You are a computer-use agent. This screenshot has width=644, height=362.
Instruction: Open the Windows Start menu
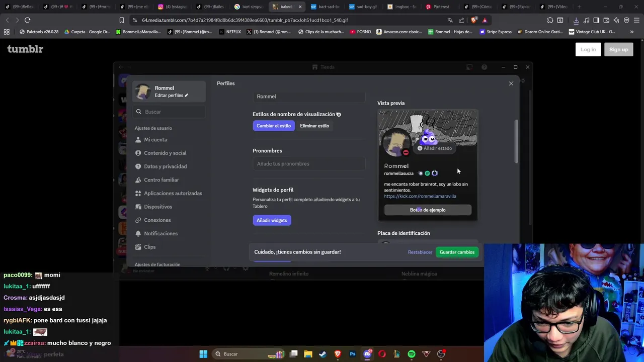point(203,354)
